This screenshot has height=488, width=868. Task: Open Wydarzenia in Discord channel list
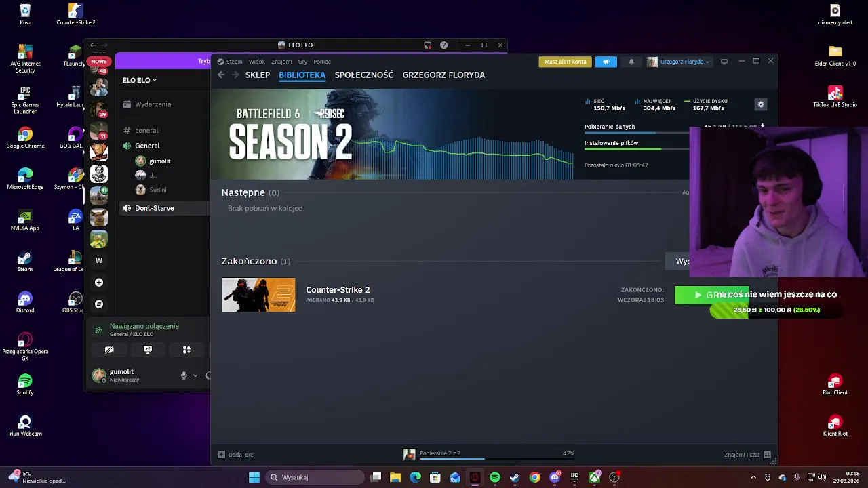click(x=153, y=104)
